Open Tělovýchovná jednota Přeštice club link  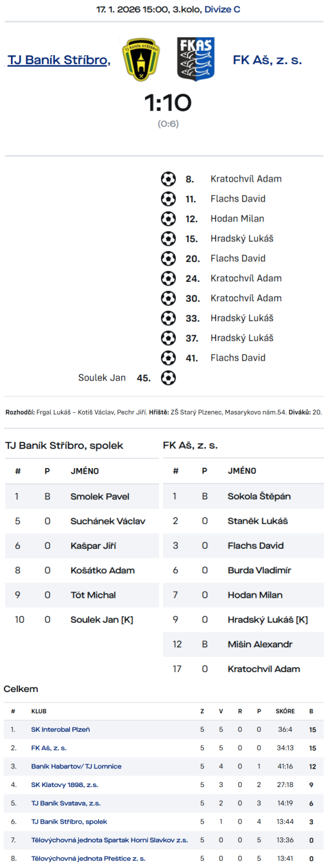click(89, 858)
